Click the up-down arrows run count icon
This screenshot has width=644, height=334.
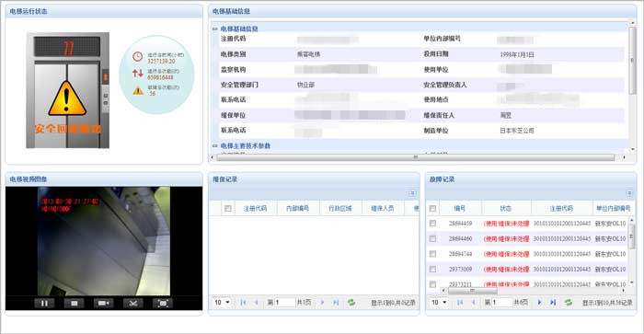[x=138, y=74]
